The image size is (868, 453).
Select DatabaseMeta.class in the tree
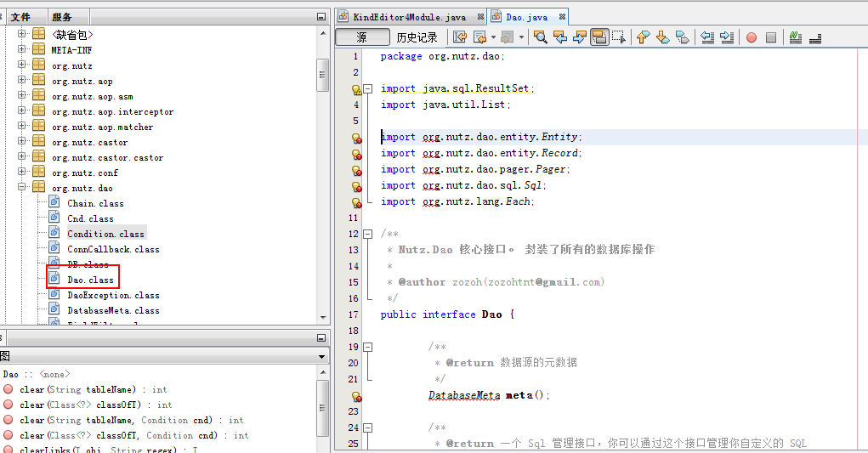coord(113,311)
